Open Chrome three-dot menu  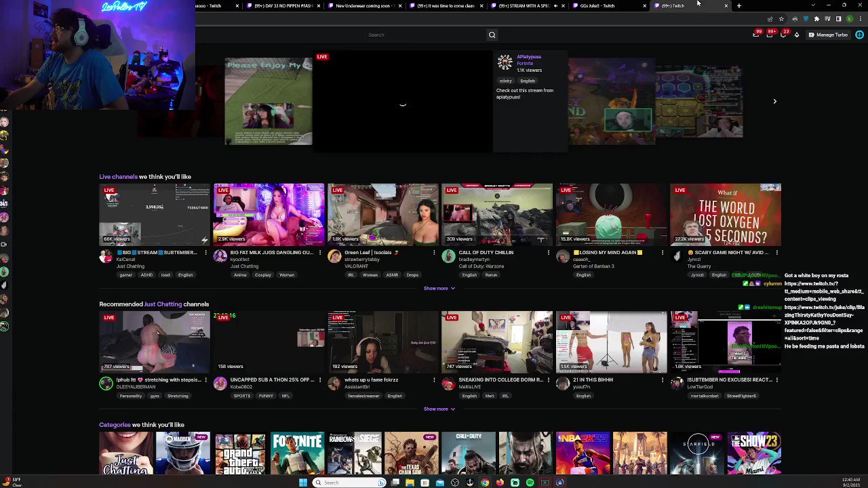coord(861,19)
